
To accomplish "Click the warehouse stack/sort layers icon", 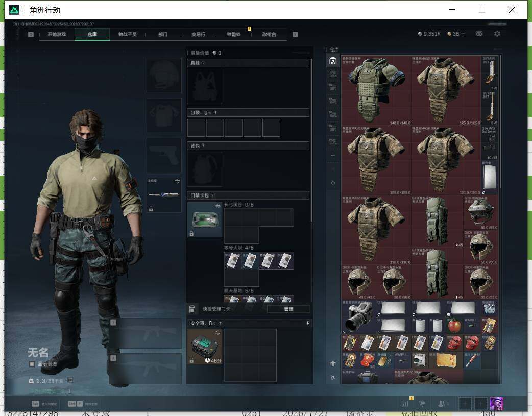I will 333,363.
